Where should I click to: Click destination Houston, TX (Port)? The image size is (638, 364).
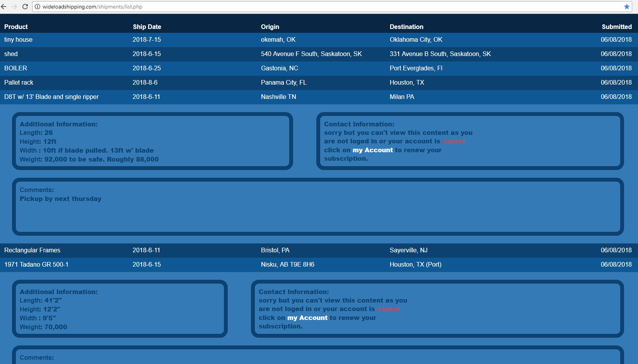[415, 265]
